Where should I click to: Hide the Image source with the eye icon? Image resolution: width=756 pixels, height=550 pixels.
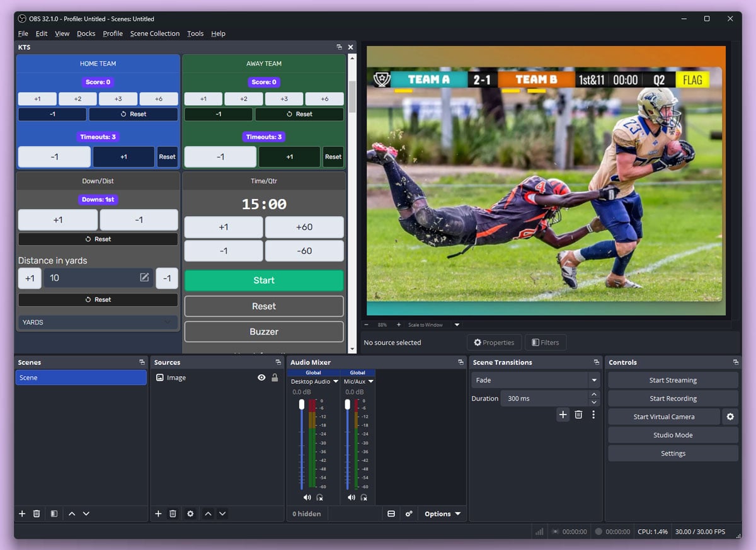261,377
